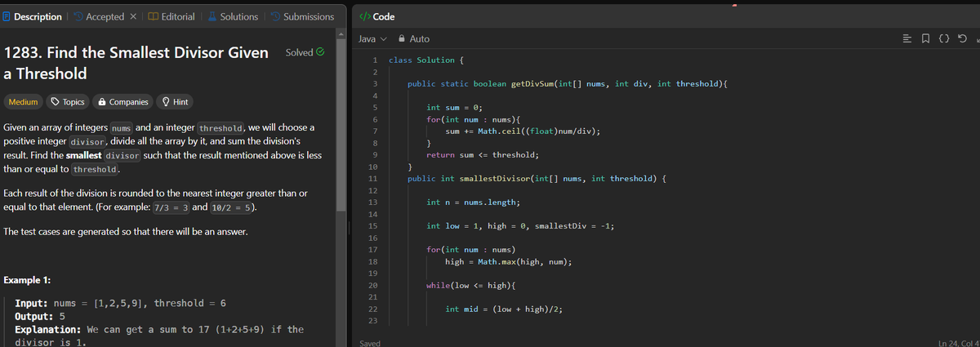Click the 'while(low <= high){' line
This screenshot has width=980, height=347.
point(471,286)
